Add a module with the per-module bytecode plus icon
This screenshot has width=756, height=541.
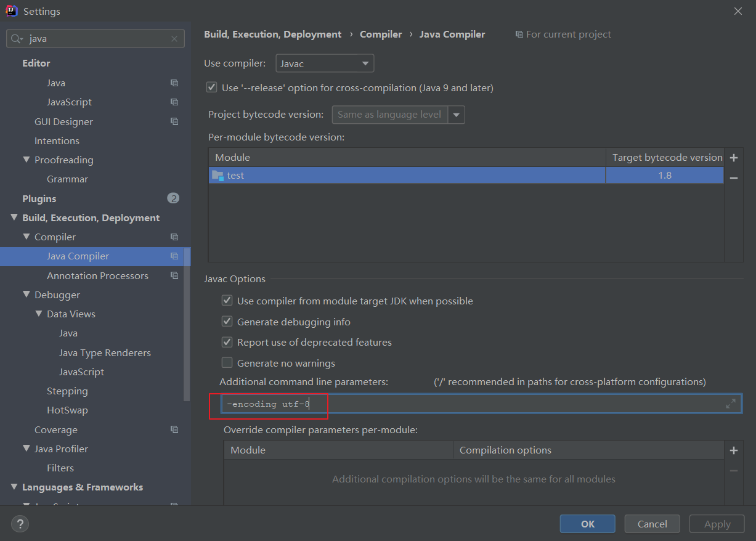coord(734,158)
